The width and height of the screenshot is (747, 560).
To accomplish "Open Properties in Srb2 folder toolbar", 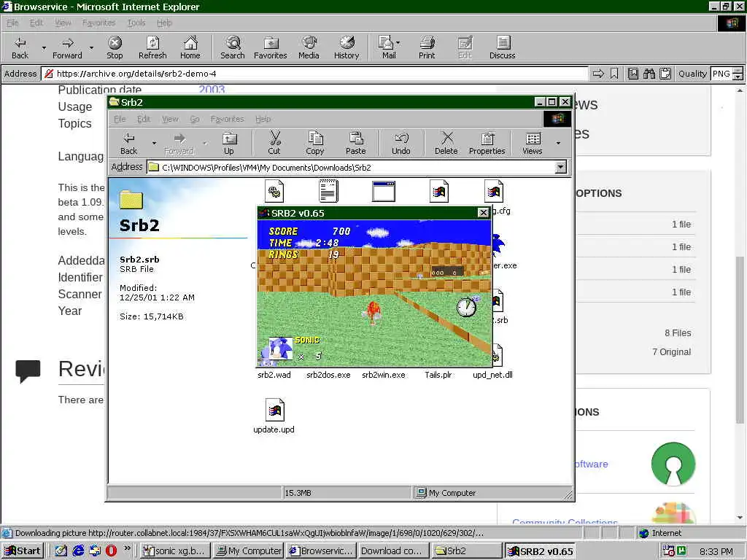I will [487, 144].
